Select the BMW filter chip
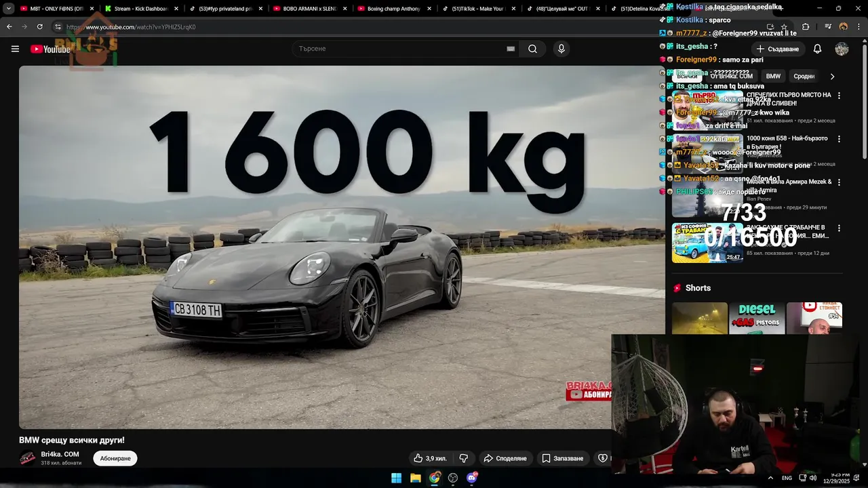This screenshot has width=868, height=488. pyautogui.click(x=773, y=77)
